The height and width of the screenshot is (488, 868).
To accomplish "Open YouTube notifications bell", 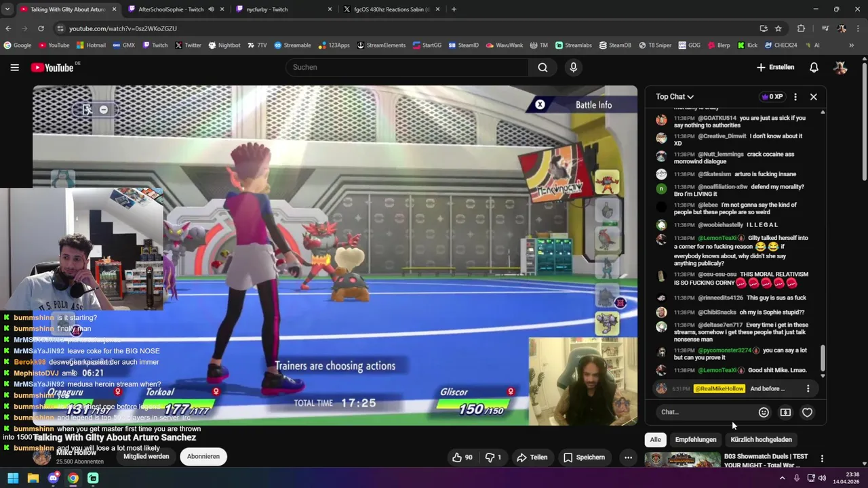I will [x=814, y=67].
